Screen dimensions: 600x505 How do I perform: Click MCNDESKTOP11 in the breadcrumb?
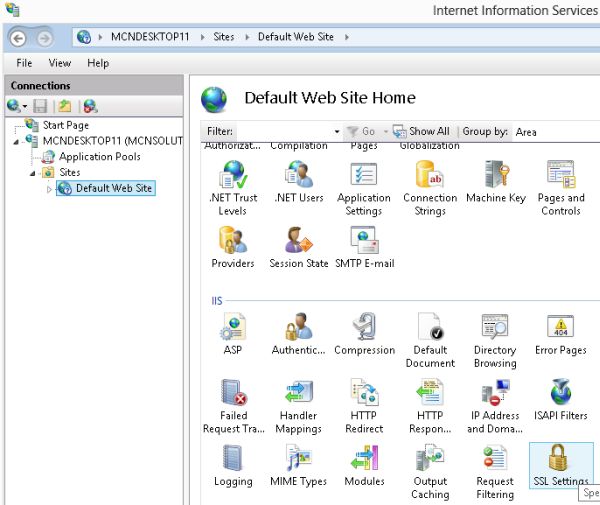[150, 37]
